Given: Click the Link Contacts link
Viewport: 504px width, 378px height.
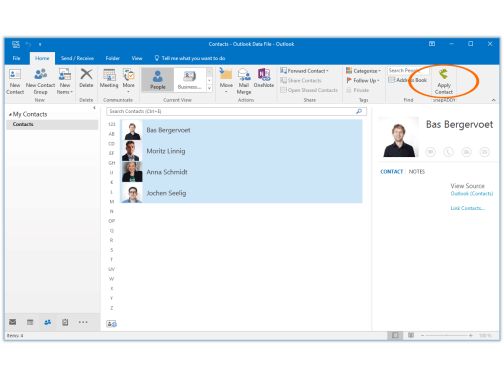Looking at the screenshot, I should pos(467,208).
